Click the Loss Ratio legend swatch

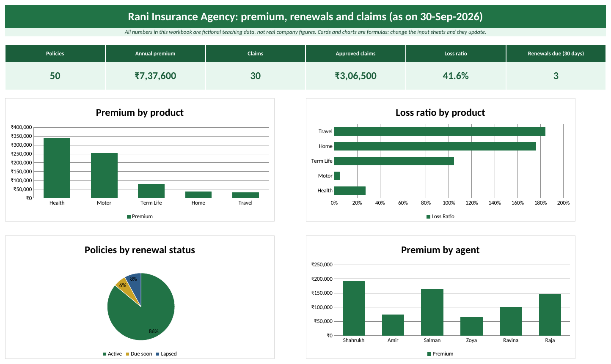tap(428, 217)
